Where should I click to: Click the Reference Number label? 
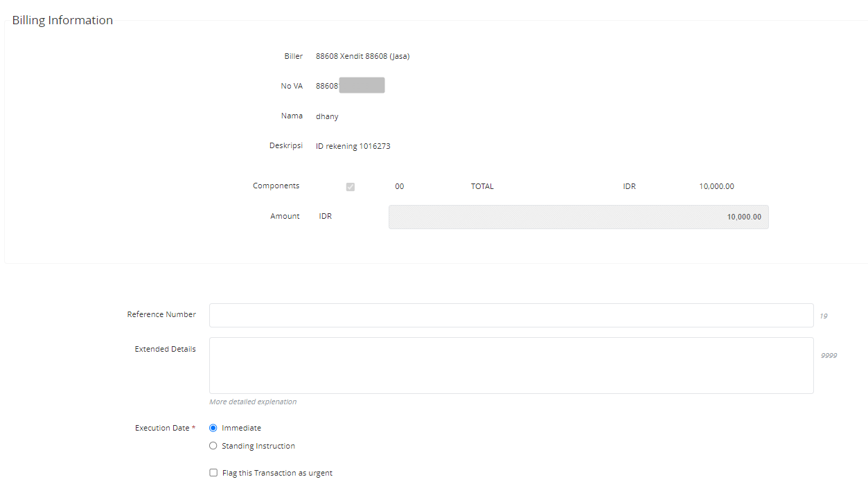click(x=161, y=314)
